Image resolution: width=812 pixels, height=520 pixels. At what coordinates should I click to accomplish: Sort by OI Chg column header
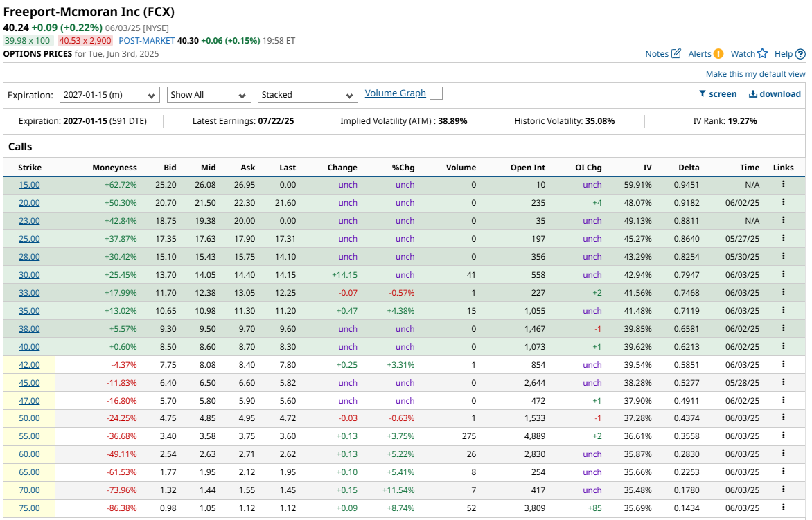[588, 168]
